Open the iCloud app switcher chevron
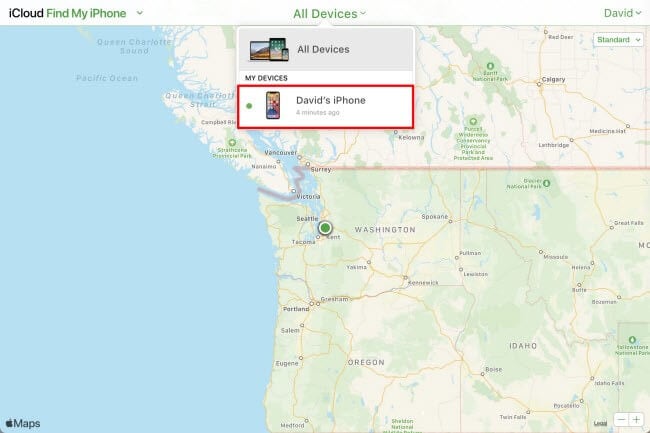 140,13
